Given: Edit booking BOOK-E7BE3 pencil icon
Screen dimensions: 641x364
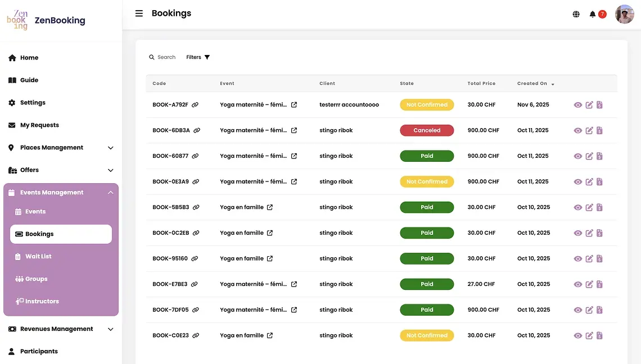Looking at the screenshot, I should (x=589, y=284).
